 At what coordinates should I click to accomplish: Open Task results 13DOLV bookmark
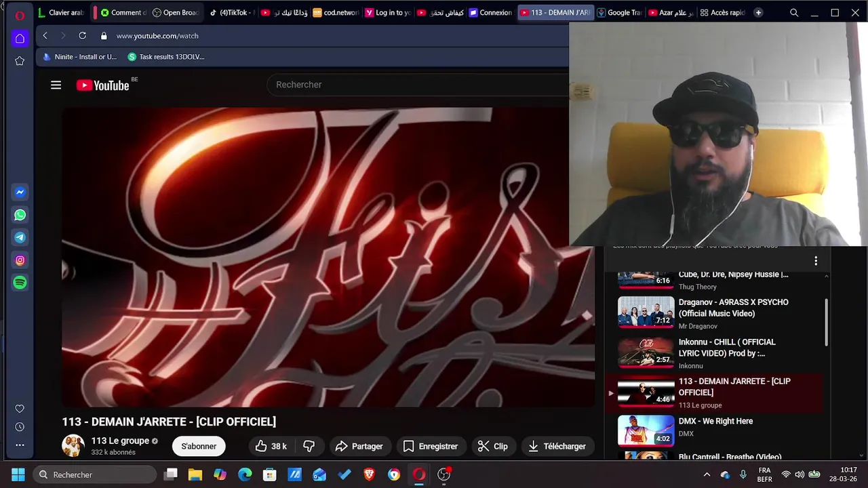pos(165,57)
